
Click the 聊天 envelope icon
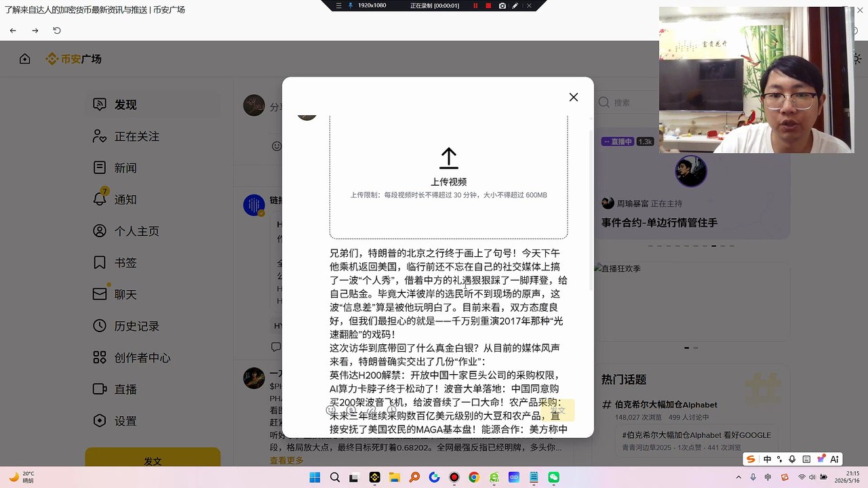(x=100, y=294)
